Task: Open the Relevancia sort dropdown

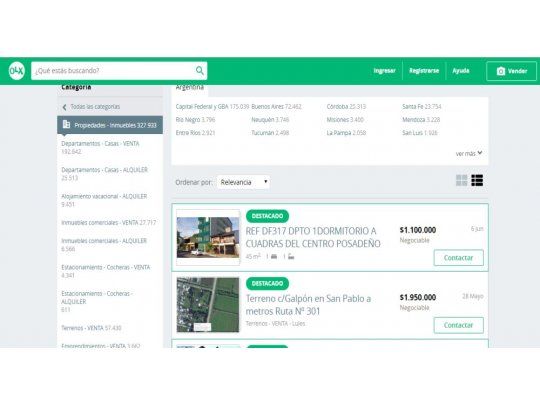Action: click(x=243, y=182)
